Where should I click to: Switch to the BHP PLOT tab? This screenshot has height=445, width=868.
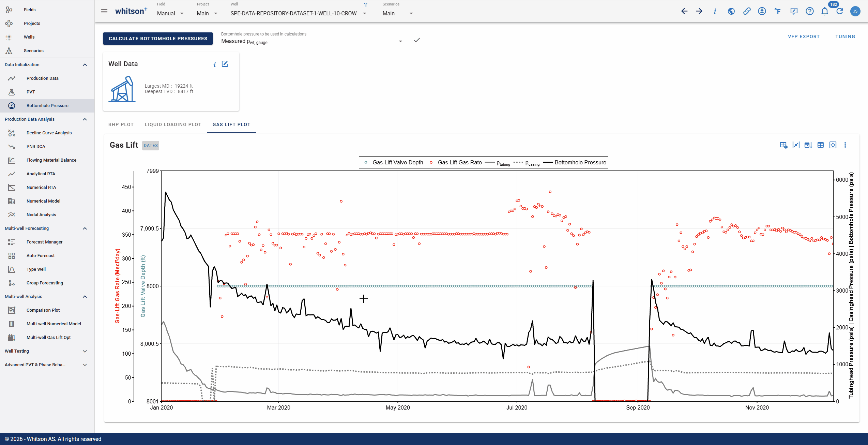(121, 124)
